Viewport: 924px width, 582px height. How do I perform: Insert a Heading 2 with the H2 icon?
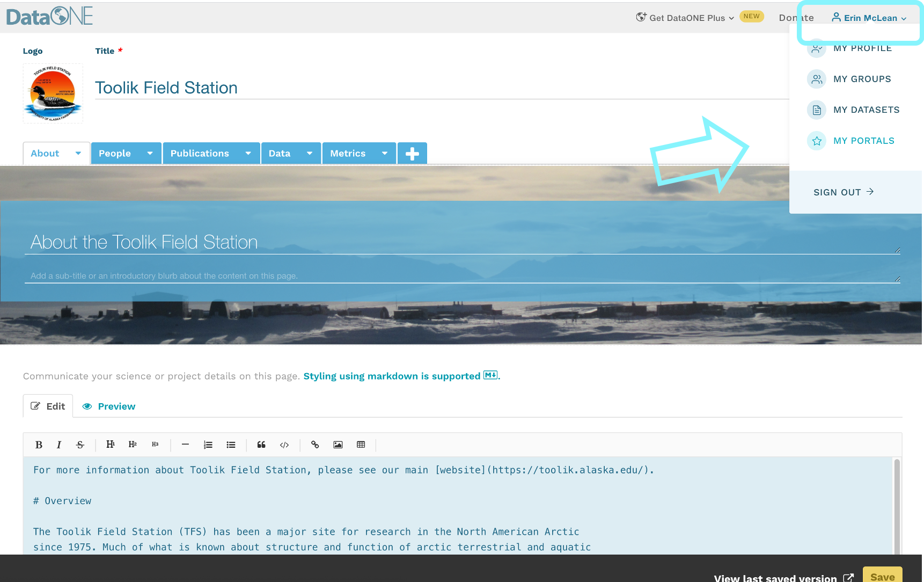[133, 445]
